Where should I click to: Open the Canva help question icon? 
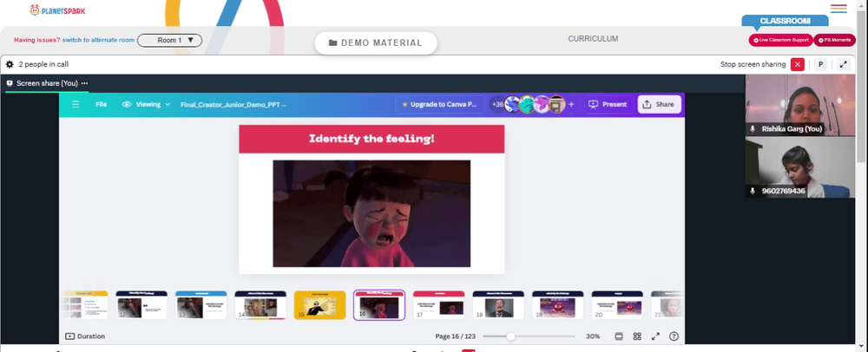[x=674, y=336]
